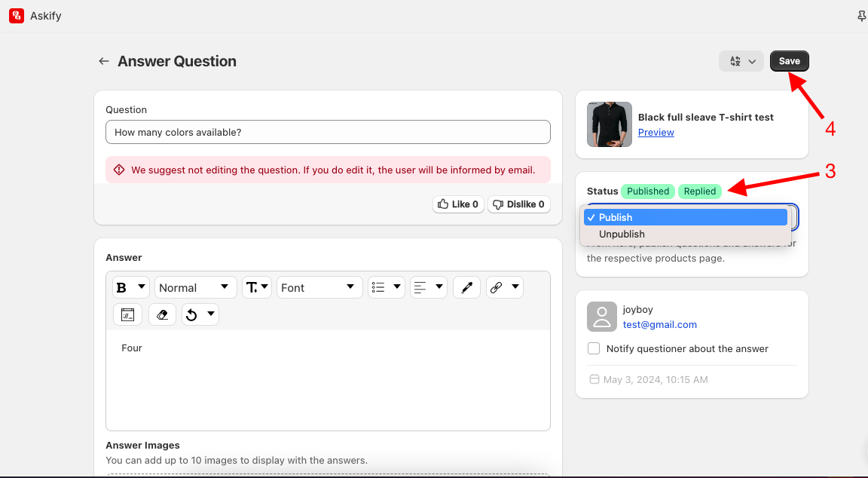Click the text size T icon
Screen dimensions: 868x478
click(x=252, y=287)
